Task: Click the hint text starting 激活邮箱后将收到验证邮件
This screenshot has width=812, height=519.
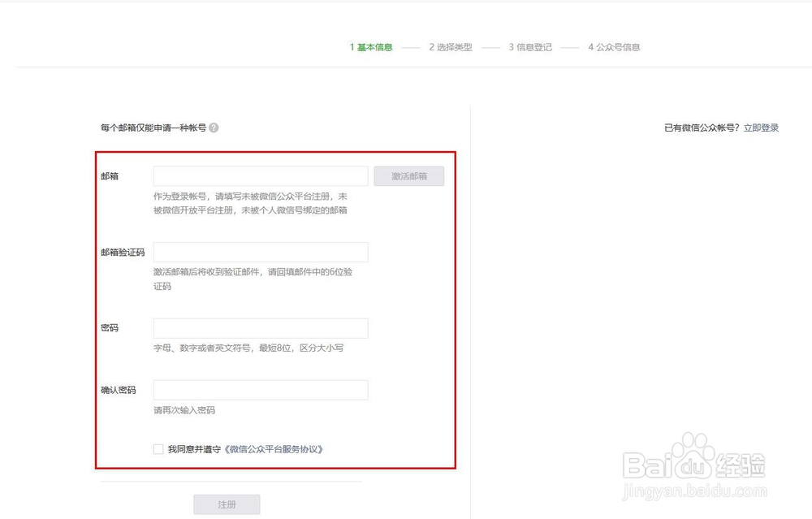Action: click(x=253, y=279)
